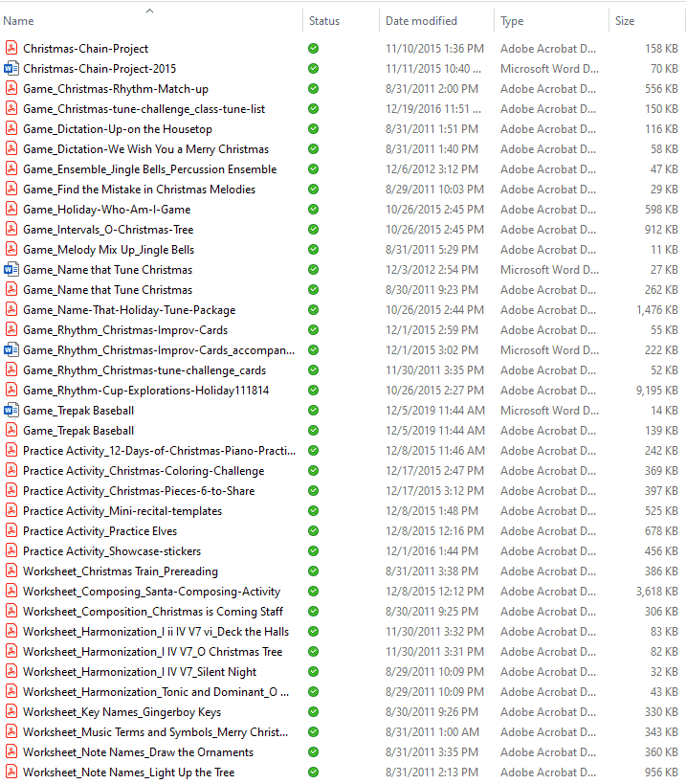Select Worksheet_Harmonization_Tonic and Dominant_O file
Viewport: 686px width, 784px height.
click(156, 692)
